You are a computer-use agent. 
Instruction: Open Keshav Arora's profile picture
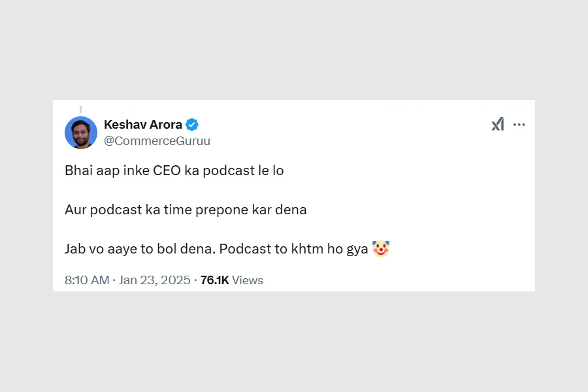coord(81,133)
